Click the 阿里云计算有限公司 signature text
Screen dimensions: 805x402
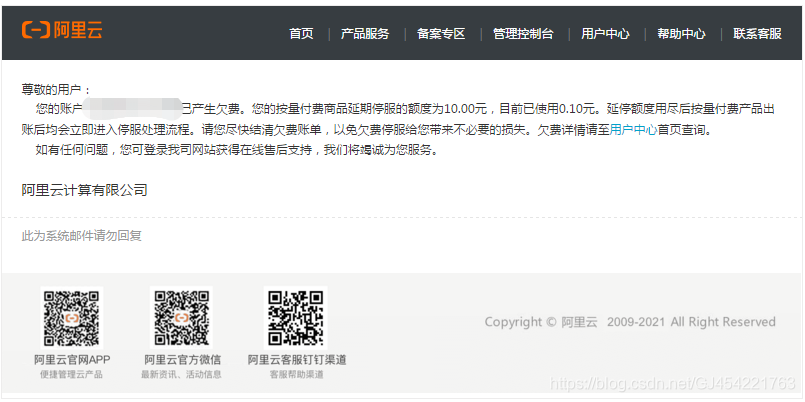pyautogui.click(x=85, y=190)
